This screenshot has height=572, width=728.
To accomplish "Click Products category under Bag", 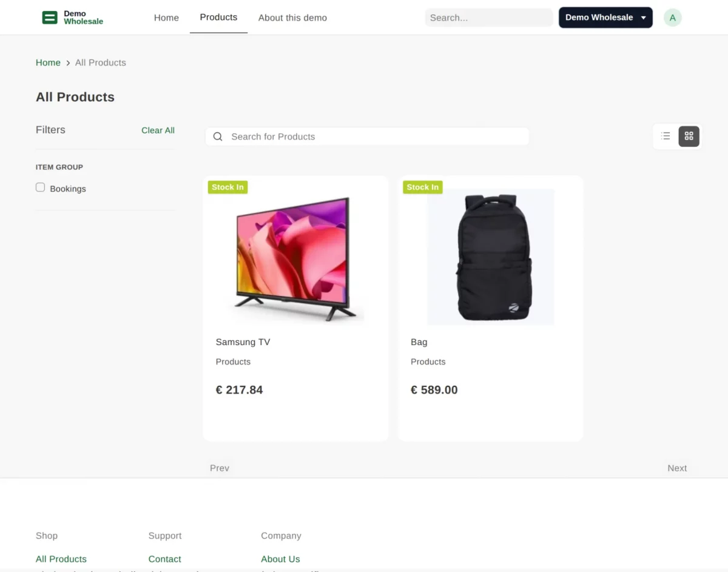I will coord(428,362).
